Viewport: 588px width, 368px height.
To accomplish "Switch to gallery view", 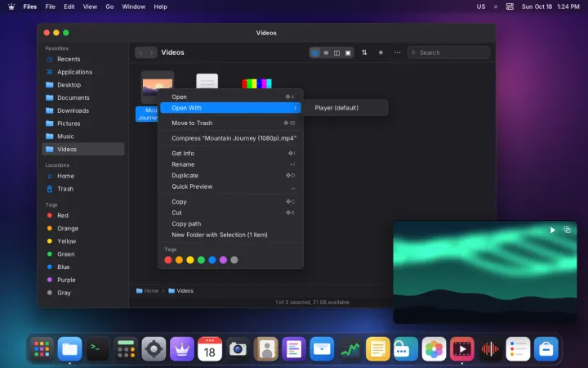I will 348,53.
